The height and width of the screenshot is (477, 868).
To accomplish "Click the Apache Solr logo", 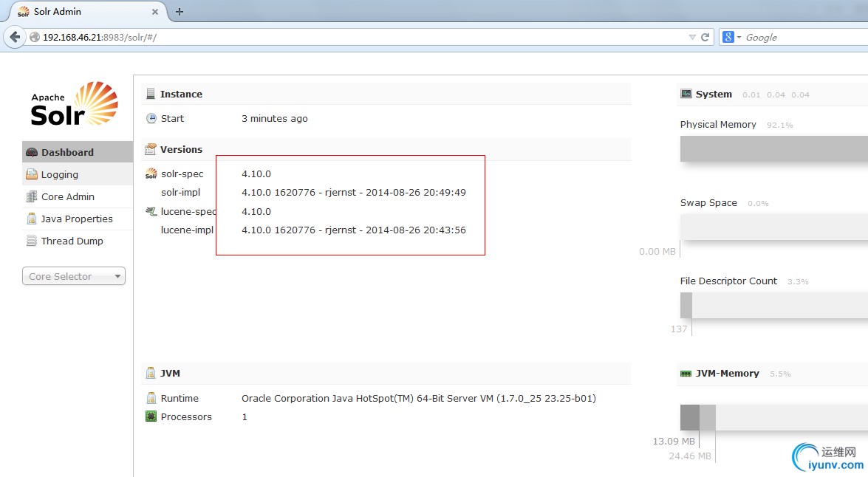I will 74,104.
